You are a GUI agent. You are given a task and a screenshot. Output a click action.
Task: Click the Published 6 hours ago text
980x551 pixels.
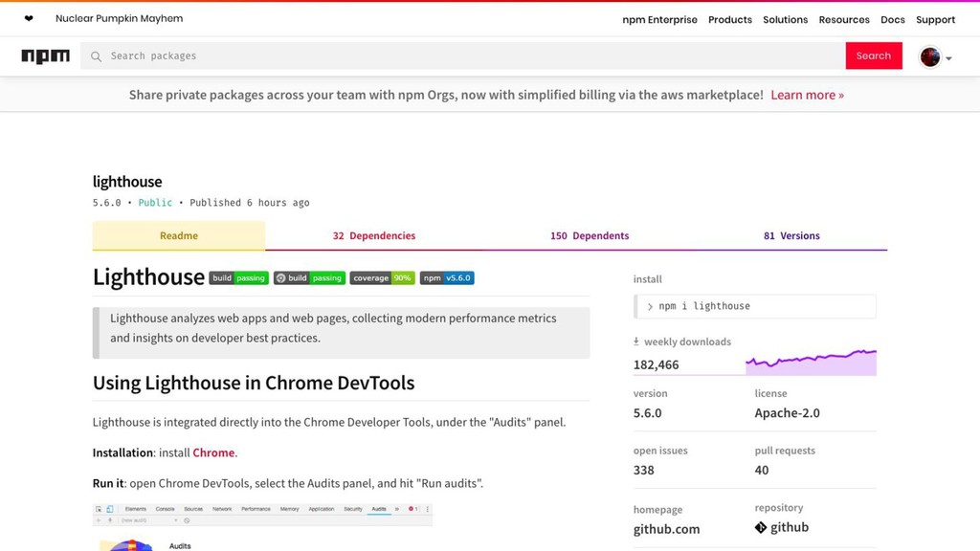pos(250,203)
